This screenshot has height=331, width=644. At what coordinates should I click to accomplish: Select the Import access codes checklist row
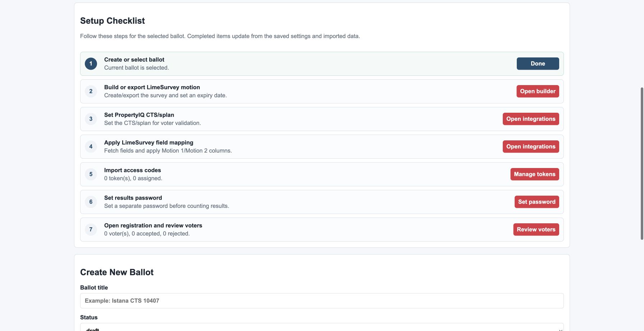pyautogui.click(x=322, y=174)
